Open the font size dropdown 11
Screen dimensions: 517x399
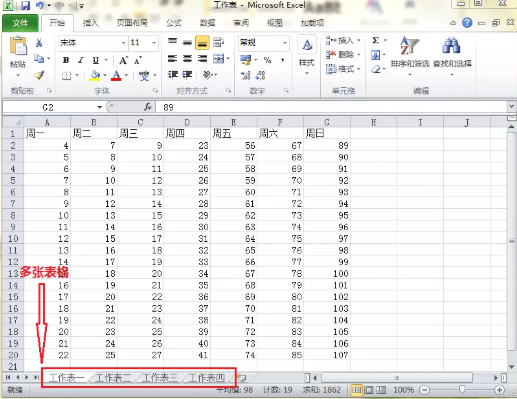(x=154, y=43)
